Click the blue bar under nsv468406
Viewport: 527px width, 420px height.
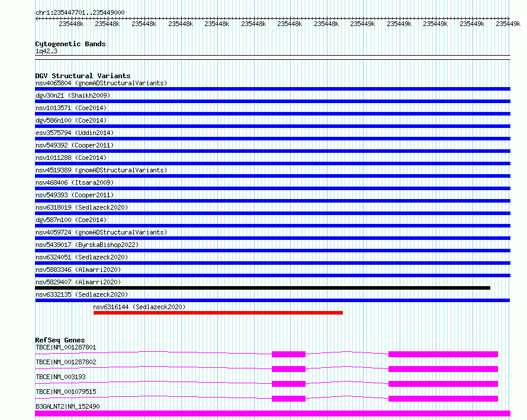click(x=272, y=188)
